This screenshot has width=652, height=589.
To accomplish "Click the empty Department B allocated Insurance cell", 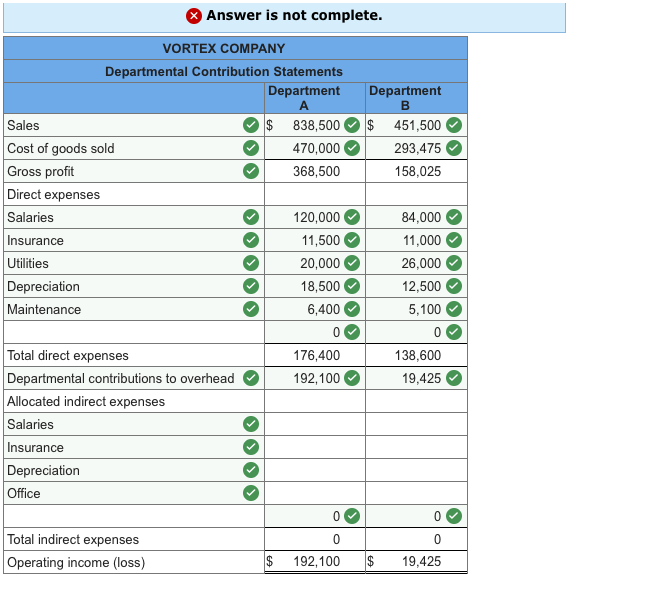I will (x=416, y=447).
